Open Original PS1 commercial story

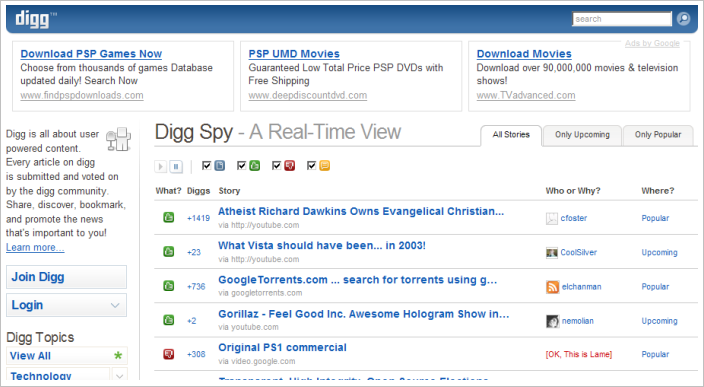click(282, 347)
